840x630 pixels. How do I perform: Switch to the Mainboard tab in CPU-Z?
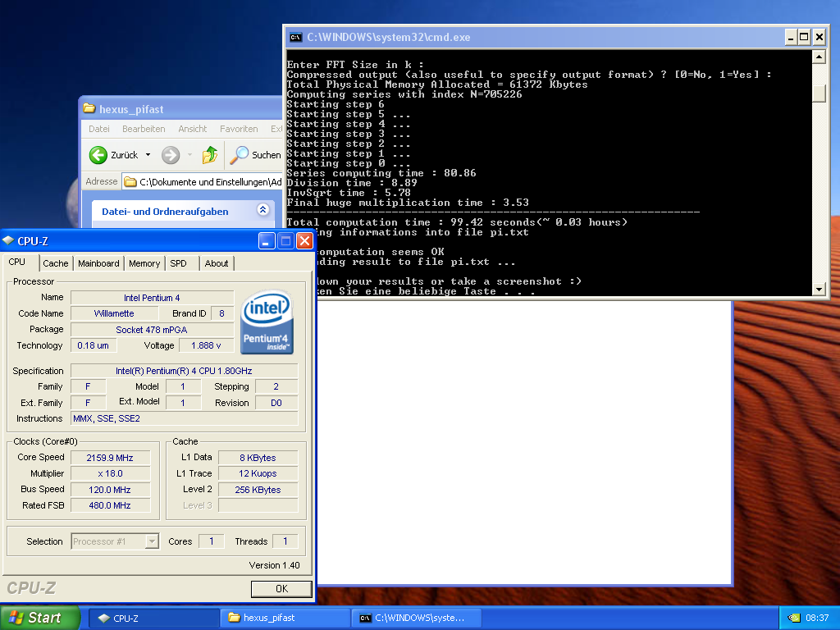coord(98,263)
